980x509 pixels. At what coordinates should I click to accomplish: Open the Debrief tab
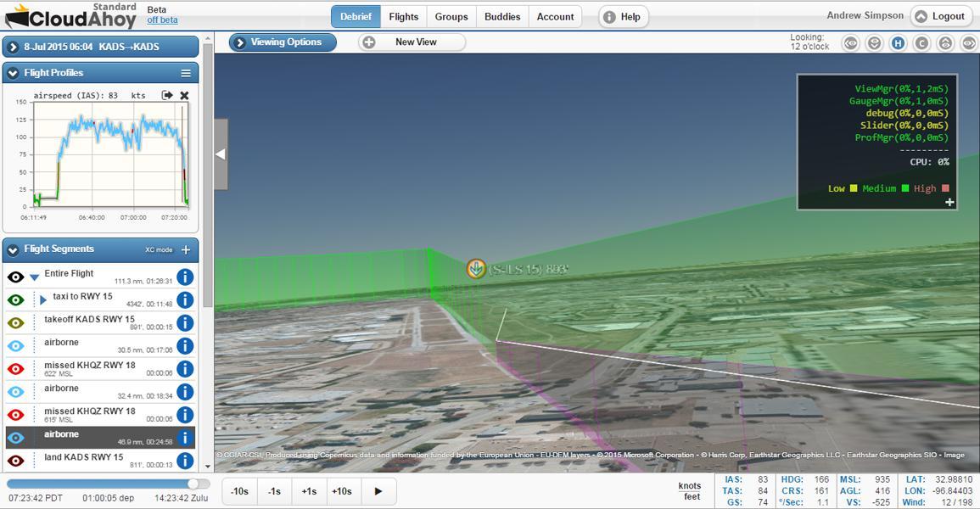click(x=356, y=17)
